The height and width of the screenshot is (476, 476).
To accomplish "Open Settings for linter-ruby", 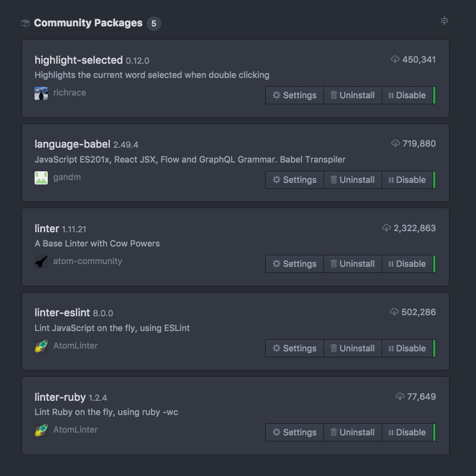I will [x=294, y=432].
